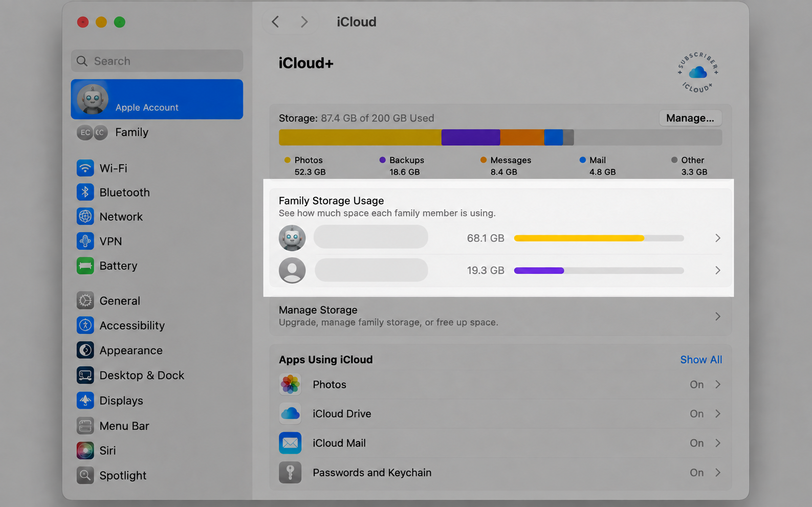The width and height of the screenshot is (812, 507).
Task: Click the VPN sidebar icon
Action: tap(85, 241)
